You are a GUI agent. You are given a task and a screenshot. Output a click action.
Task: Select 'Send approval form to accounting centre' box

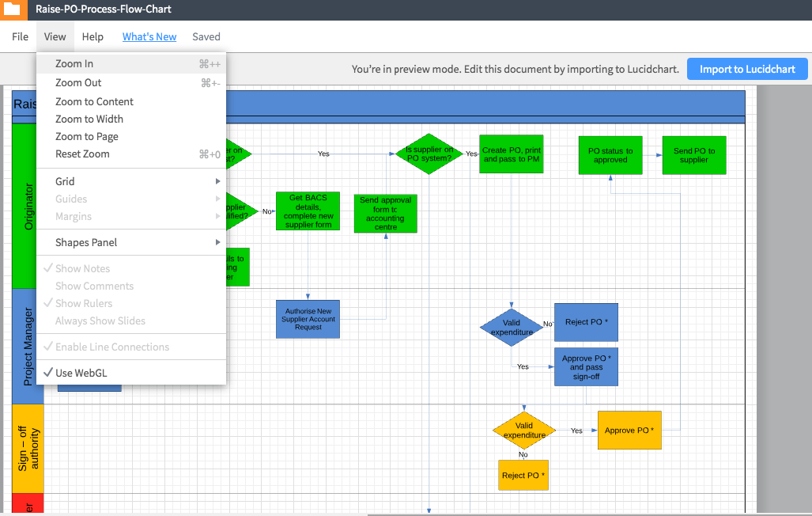pyautogui.click(x=385, y=214)
